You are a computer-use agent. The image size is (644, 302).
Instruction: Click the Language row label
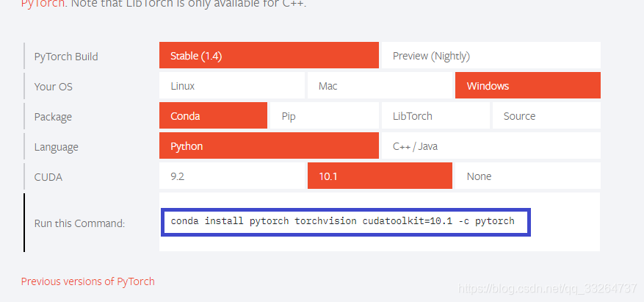[x=57, y=147]
